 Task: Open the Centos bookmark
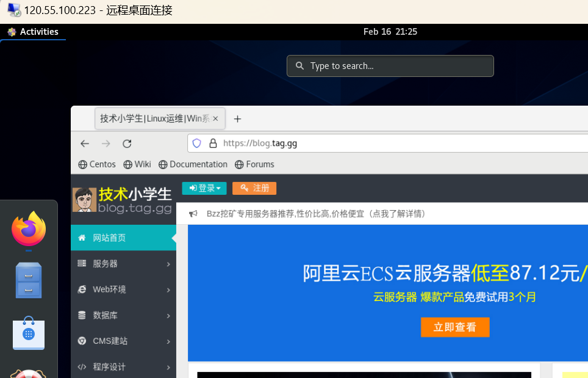click(97, 164)
